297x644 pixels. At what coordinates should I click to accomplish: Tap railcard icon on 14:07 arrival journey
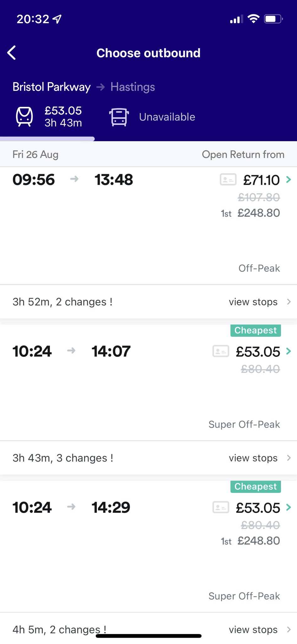221,351
